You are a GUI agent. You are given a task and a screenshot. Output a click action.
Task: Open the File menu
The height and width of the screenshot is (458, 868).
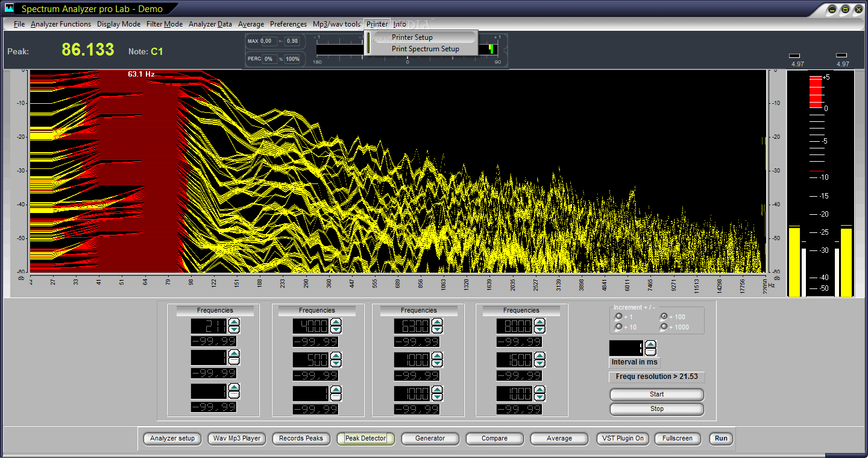point(19,24)
